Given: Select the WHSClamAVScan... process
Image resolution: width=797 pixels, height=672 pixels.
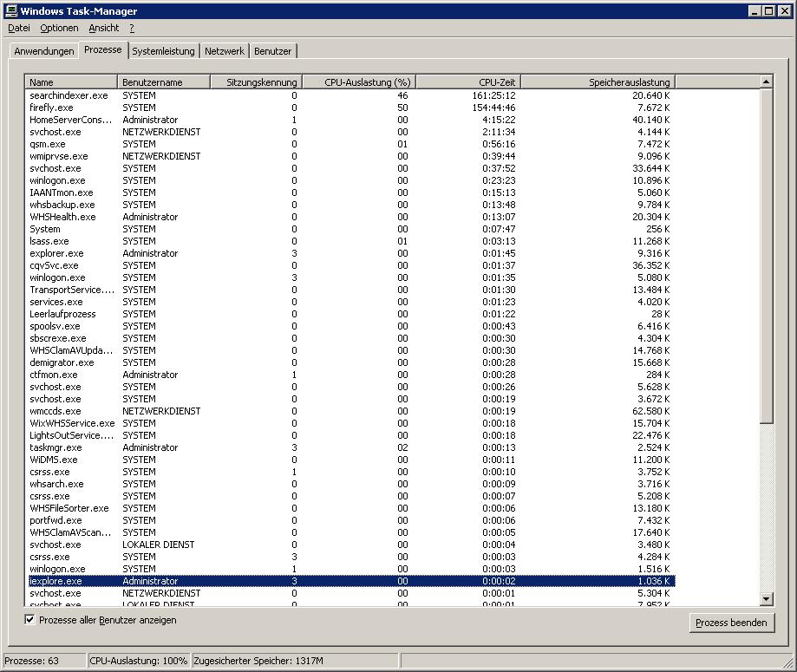Looking at the screenshot, I should [x=352, y=532].
